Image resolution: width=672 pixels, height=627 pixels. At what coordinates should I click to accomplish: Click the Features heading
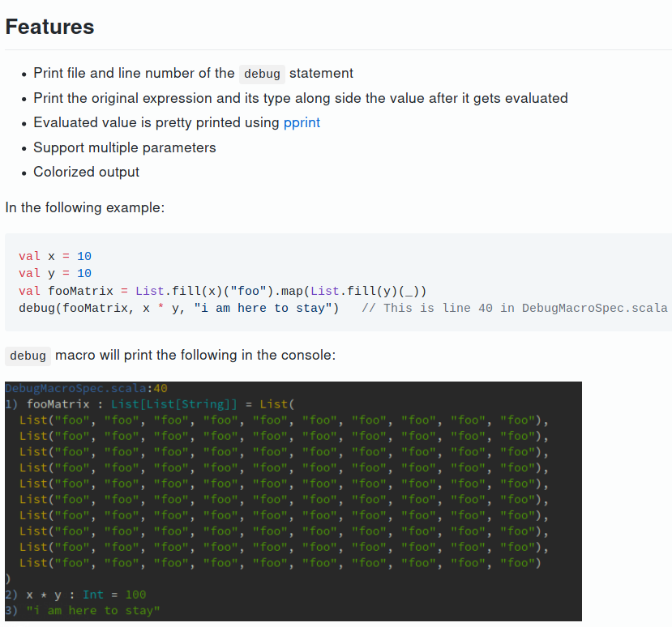coord(49,27)
